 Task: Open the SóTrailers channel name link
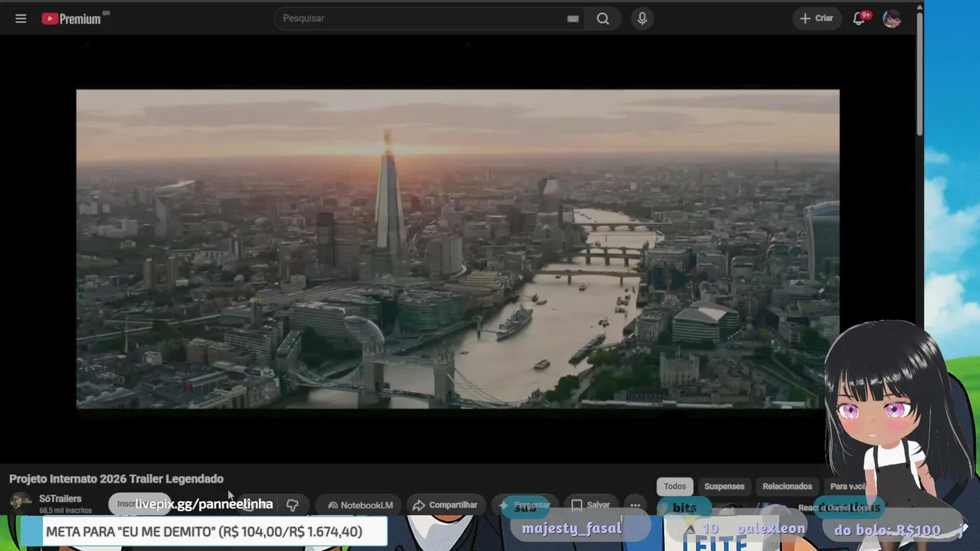click(x=60, y=499)
